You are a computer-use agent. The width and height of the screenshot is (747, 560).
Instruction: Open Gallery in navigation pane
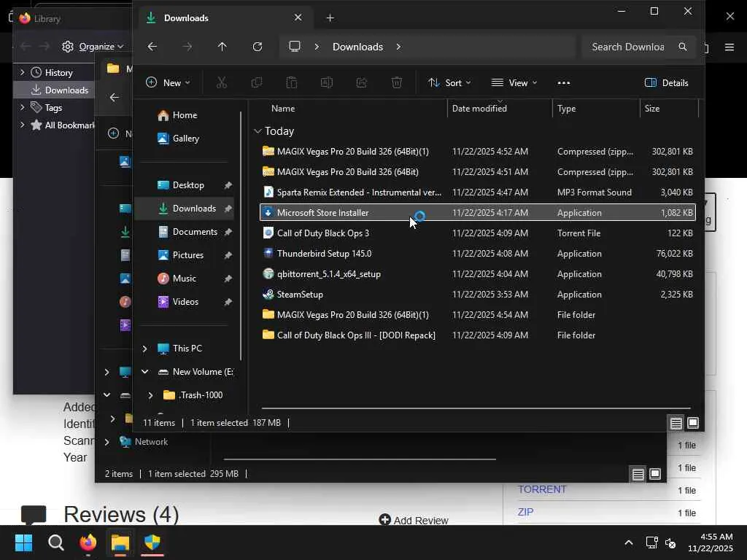[x=186, y=139]
